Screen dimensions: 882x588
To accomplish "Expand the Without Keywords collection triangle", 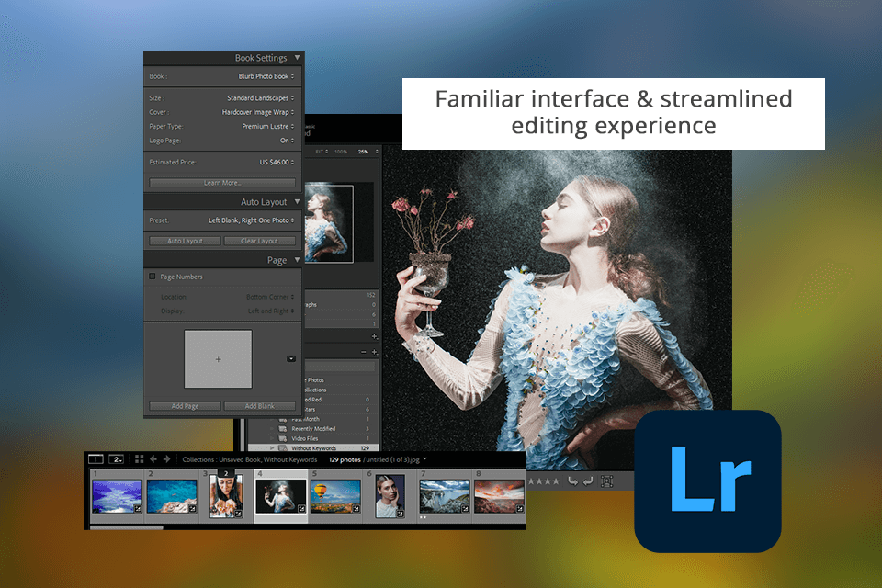I will (x=272, y=448).
